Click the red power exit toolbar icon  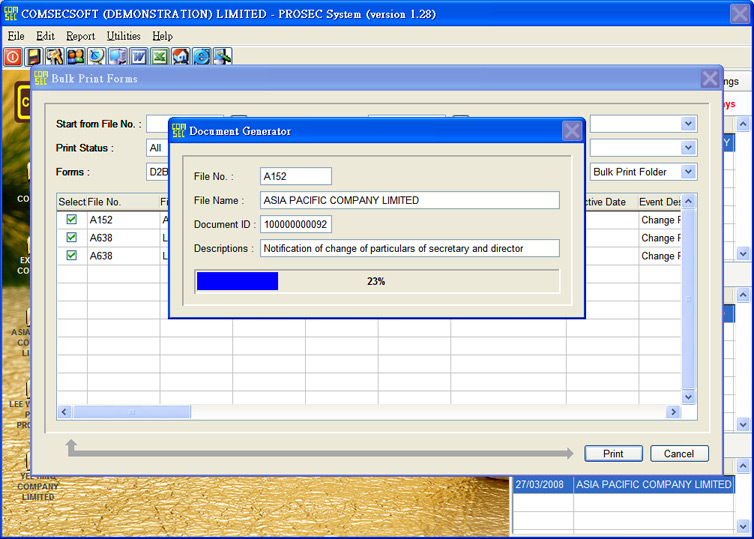13,57
